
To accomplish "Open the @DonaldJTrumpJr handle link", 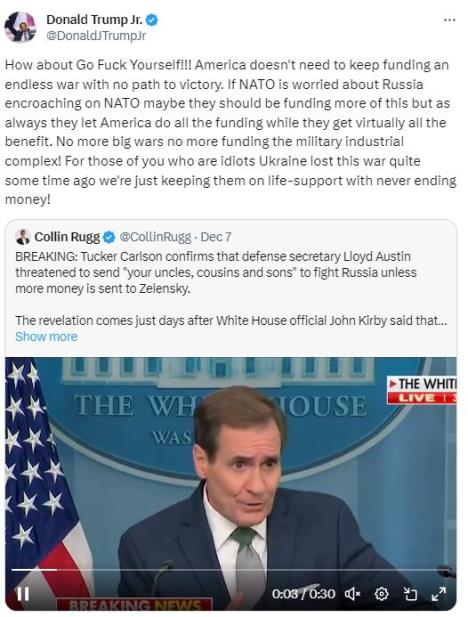I will pos(96,36).
